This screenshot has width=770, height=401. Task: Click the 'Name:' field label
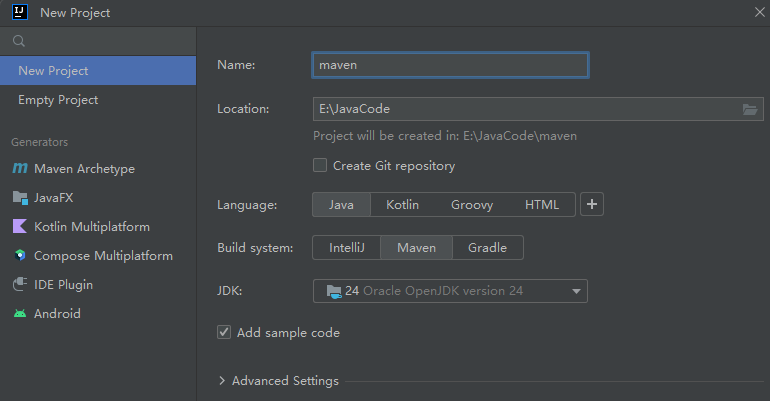236,65
